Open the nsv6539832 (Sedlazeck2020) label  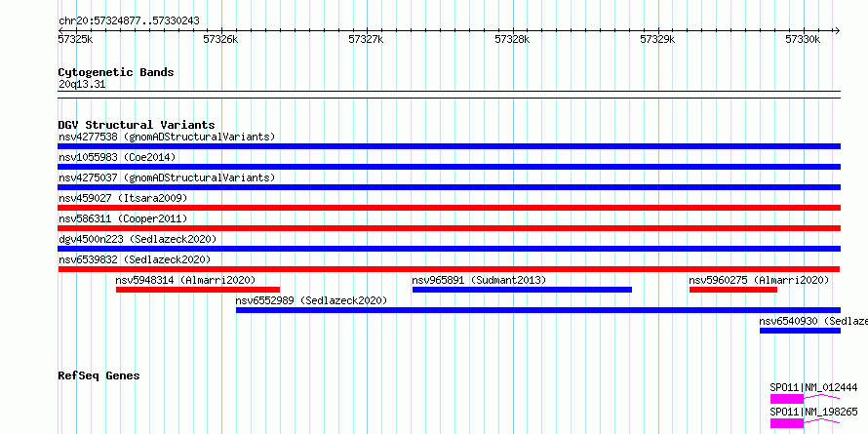coord(135,259)
